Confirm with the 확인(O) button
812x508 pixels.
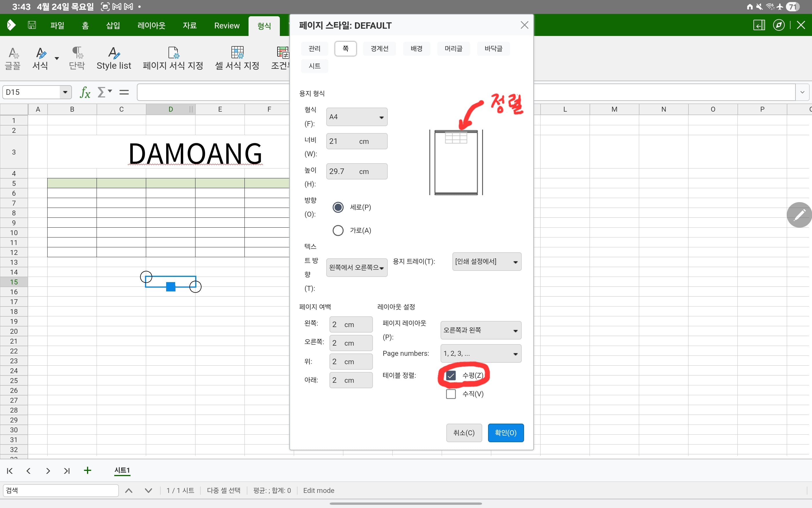pyautogui.click(x=505, y=433)
